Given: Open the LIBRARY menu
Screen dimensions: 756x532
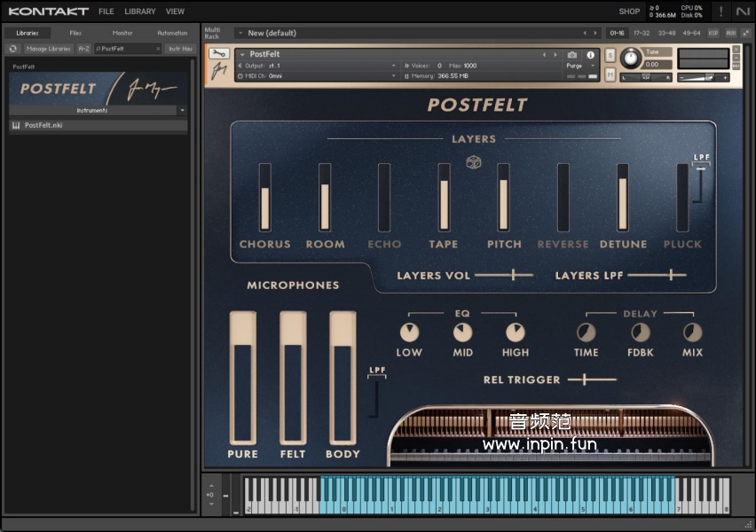Looking at the screenshot, I should (x=139, y=12).
